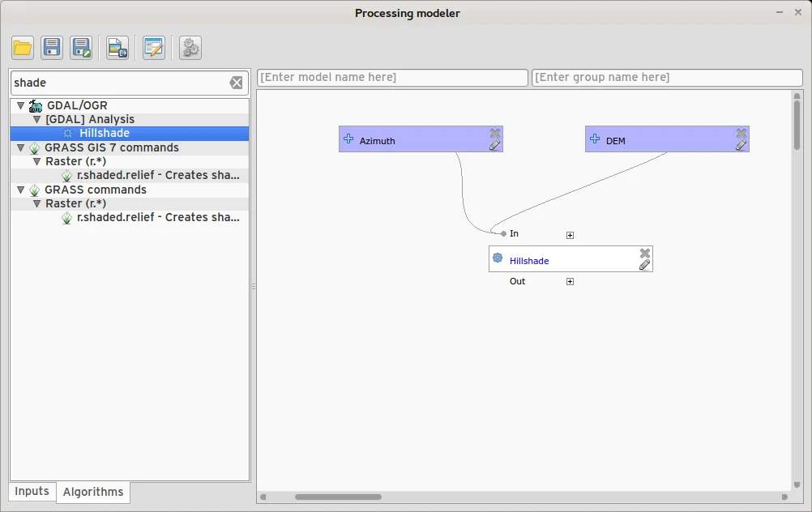Image resolution: width=812 pixels, height=512 pixels.
Task: Save the current model
Action: [x=52, y=48]
